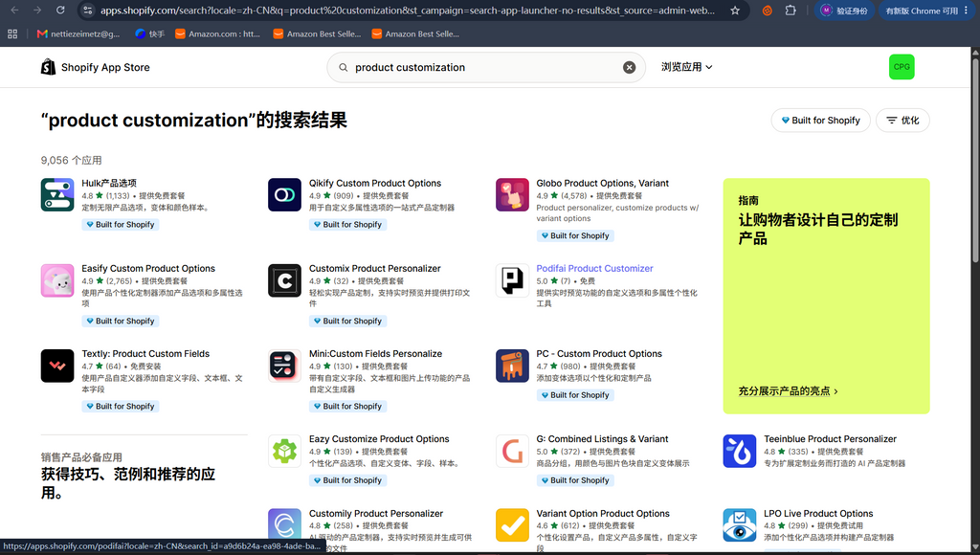Click the Shopify App Store logo
The image size is (980, 555).
[95, 67]
